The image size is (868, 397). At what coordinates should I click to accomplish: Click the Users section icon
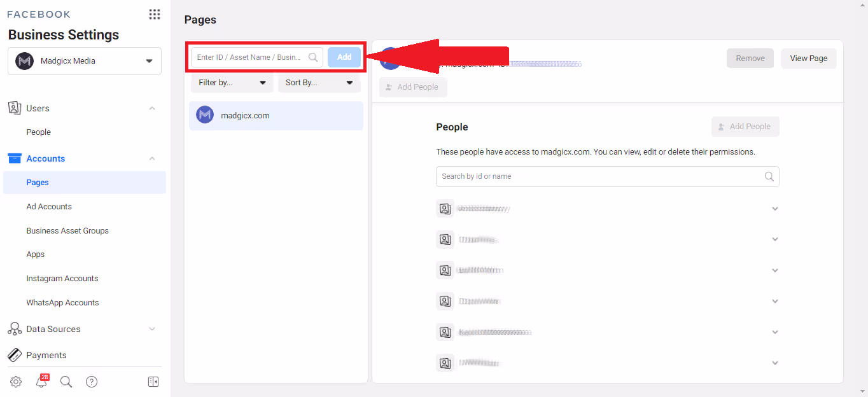[x=14, y=108]
